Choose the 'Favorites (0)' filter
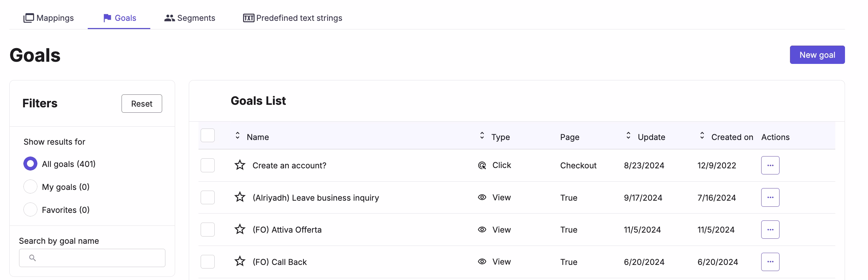The height and width of the screenshot is (280, 868). (31, 210)
